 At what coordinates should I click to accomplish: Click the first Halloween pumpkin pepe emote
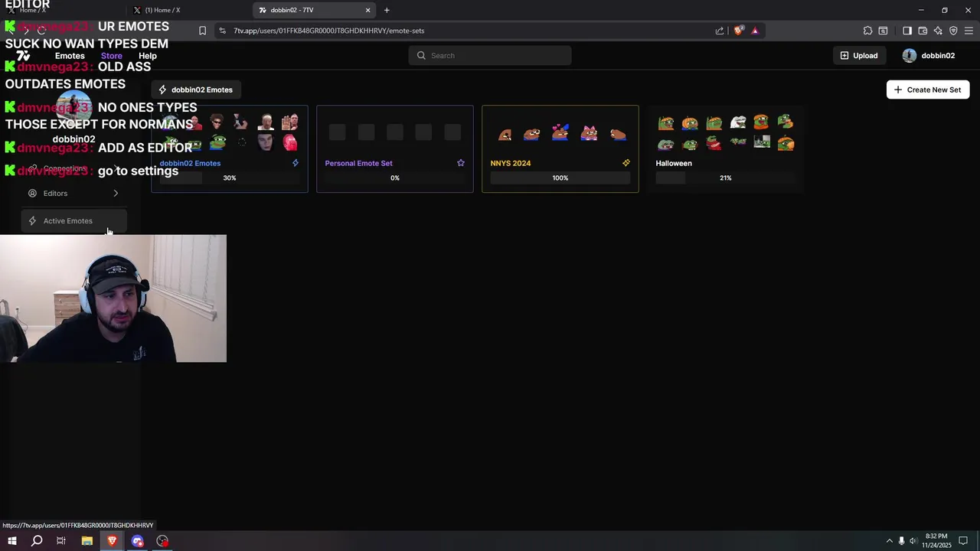tap(666, 122)
